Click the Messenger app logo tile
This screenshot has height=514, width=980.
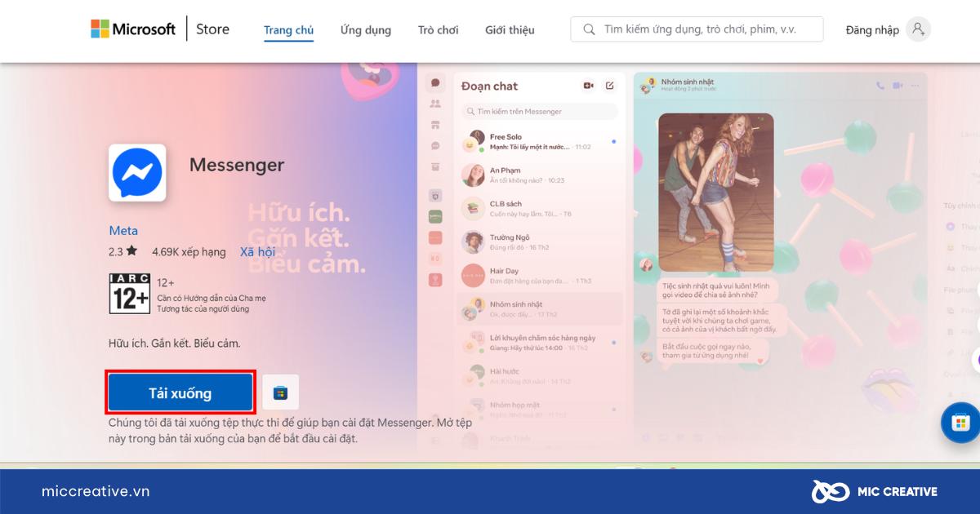pos(137,173)
